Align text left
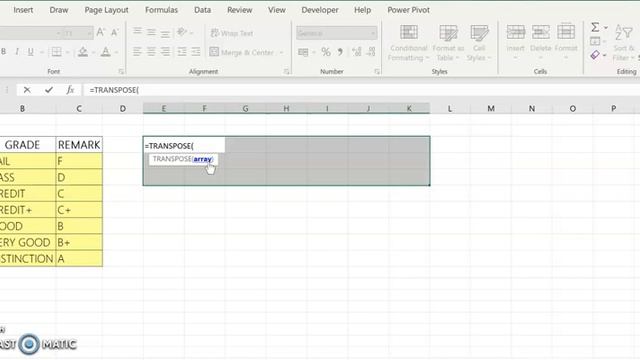The width and height of the screenshot is (640, 360). [138, 51]
